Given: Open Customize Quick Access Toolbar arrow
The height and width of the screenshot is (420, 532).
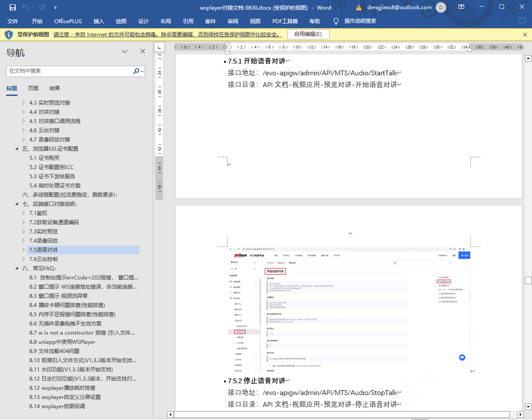Looking at the screenshot, I should 55,7.
